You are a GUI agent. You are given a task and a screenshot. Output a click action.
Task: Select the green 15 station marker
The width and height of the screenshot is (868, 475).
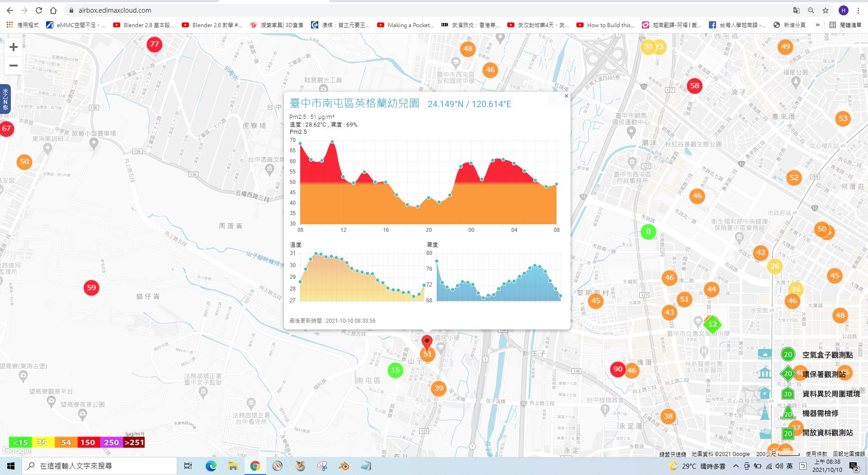(x=395, y=370)
